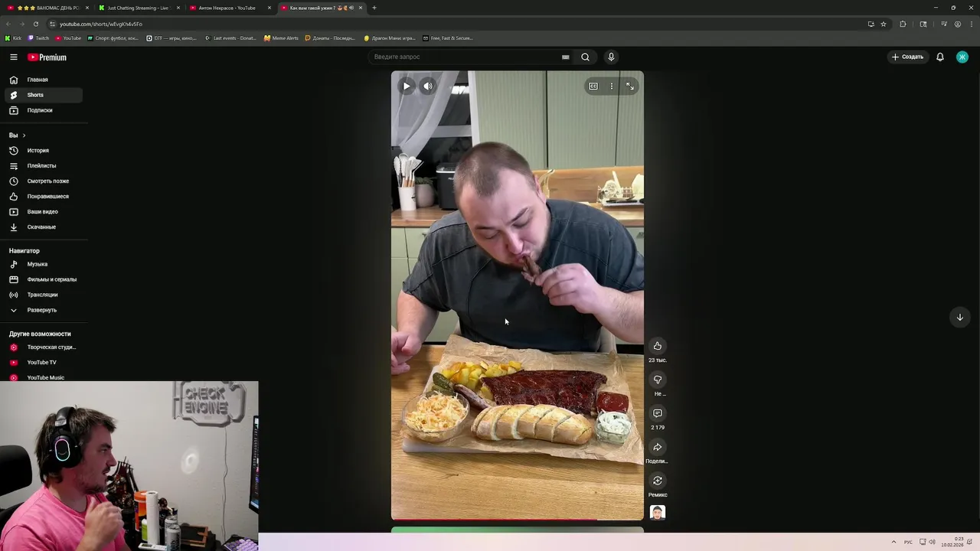Switch to ВАНОМАС ДЕНЬ РО browser tab
Viewport: 980px width, 551px height.
tap(48, 8)
